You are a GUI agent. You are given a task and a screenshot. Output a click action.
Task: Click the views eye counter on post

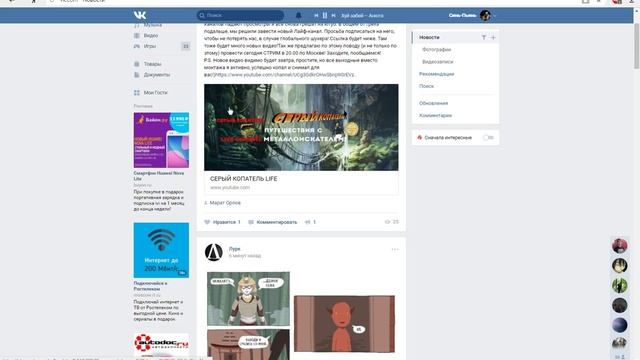tap(391, 222)
